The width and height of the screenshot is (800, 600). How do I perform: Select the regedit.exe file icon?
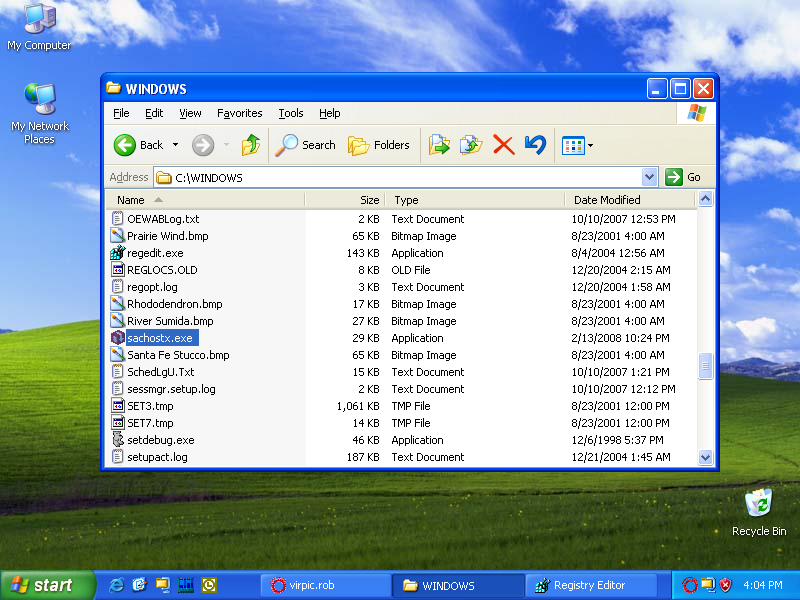118,253
